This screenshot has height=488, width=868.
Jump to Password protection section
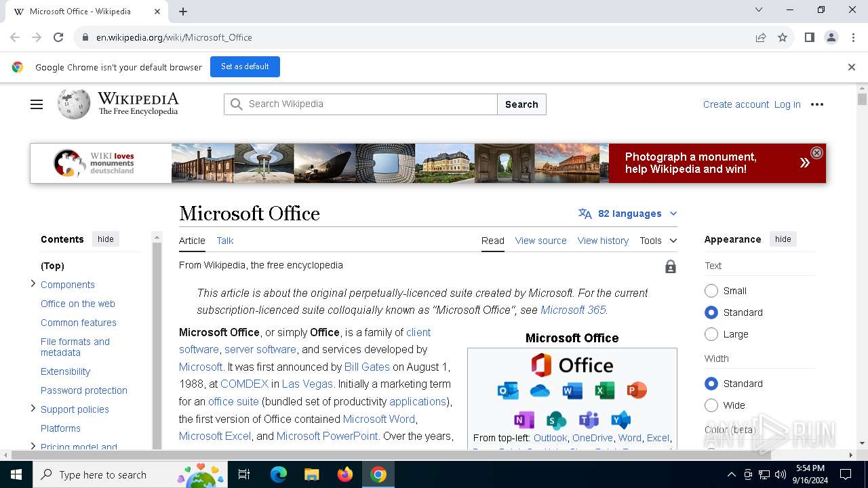pyautogui.click(x=84, y=390)
